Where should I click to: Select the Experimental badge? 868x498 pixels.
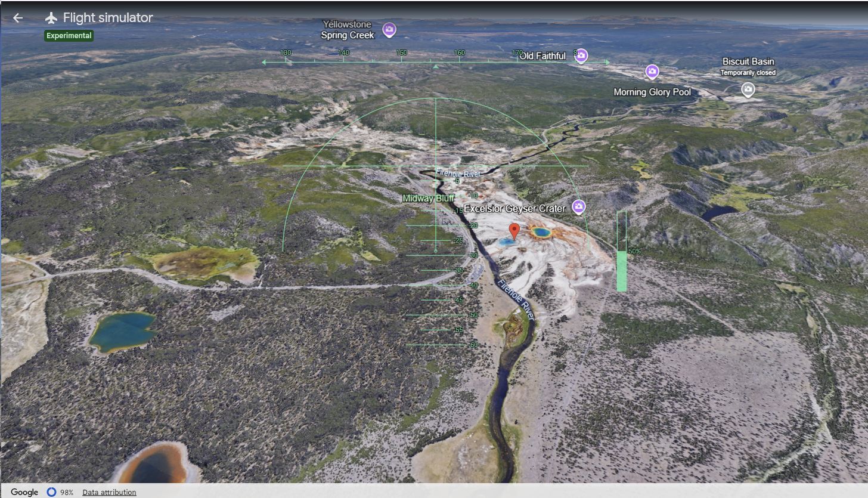pyautogui.click(x=69, y=36)
